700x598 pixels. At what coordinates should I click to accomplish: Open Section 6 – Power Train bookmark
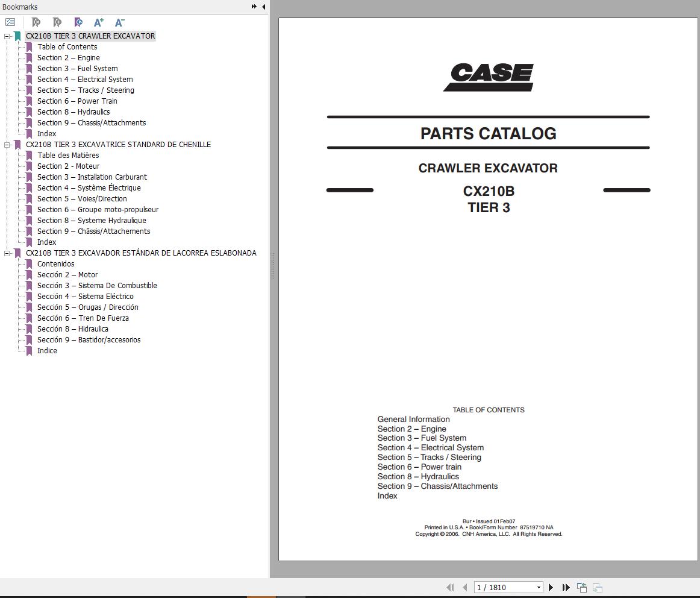point(77,101)
